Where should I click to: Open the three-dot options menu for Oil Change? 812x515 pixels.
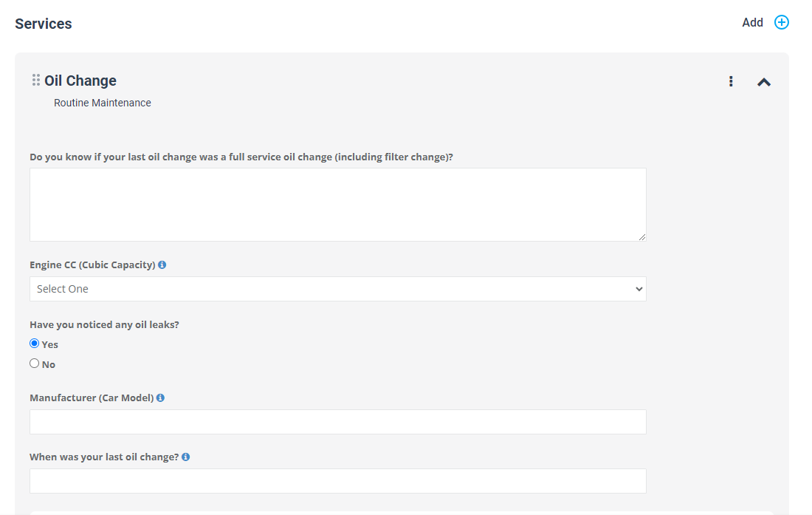(x=731, y=81)
